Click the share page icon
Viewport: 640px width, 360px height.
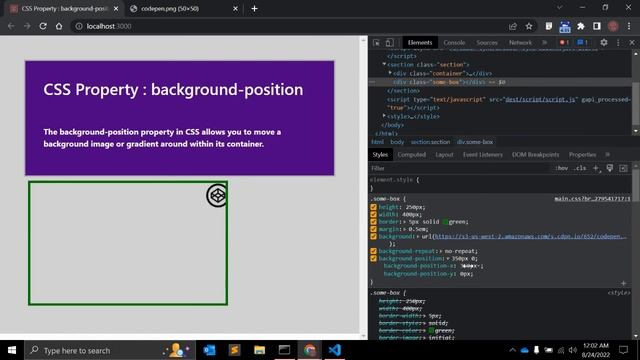pyautogui.click(x=513, y=26)
